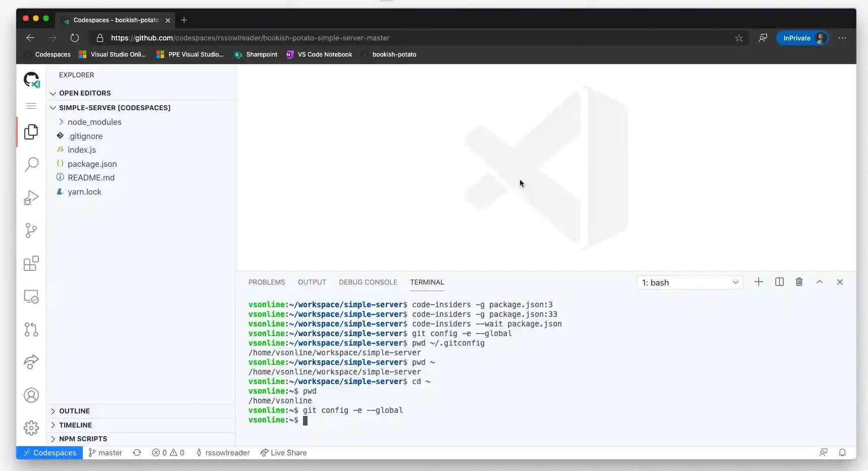This screenshot has width=868, height=471.
Task: Split the terminal panel
Action: click(x=779, y=282)
